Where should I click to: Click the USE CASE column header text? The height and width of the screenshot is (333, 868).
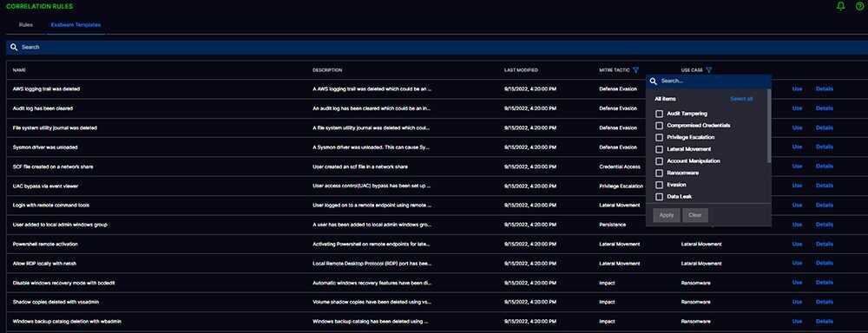tap(692, 70)
